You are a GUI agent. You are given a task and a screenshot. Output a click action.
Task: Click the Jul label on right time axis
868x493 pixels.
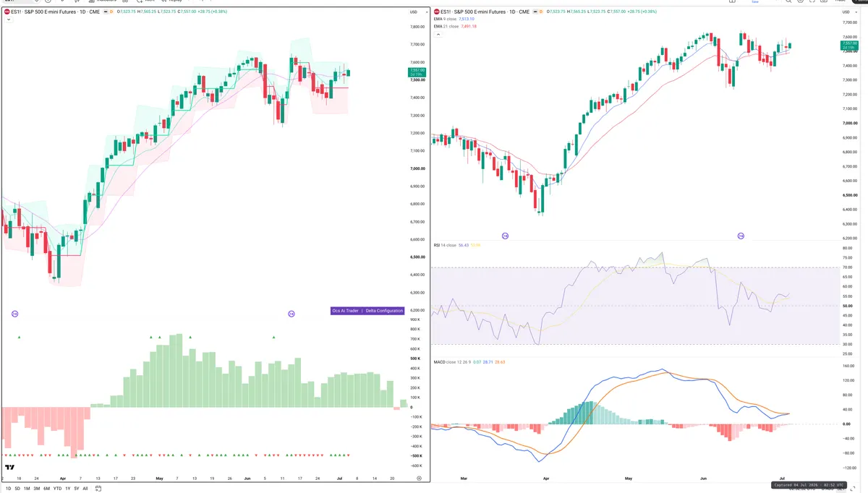pos(783,479)
